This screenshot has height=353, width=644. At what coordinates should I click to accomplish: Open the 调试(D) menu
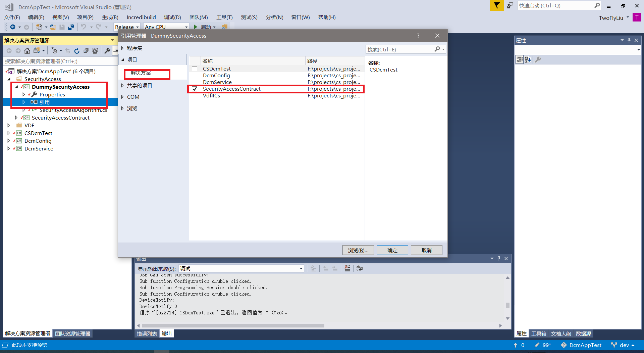(172, 17)
